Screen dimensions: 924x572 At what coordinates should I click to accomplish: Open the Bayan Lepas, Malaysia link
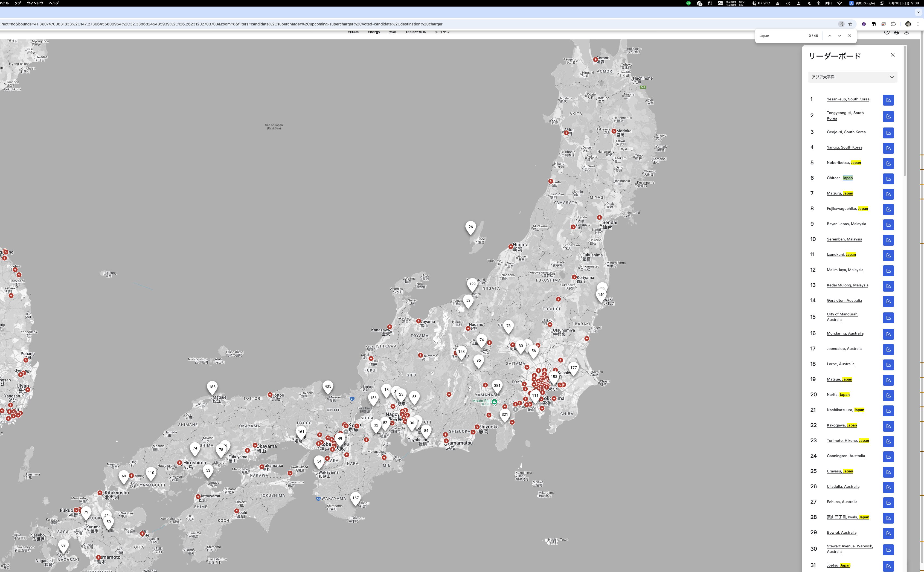846,224
